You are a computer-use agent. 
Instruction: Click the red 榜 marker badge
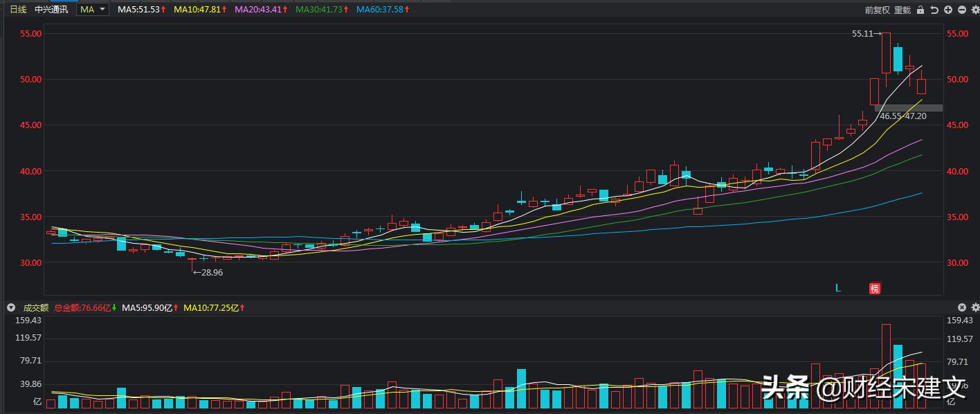tap(875, 289)
